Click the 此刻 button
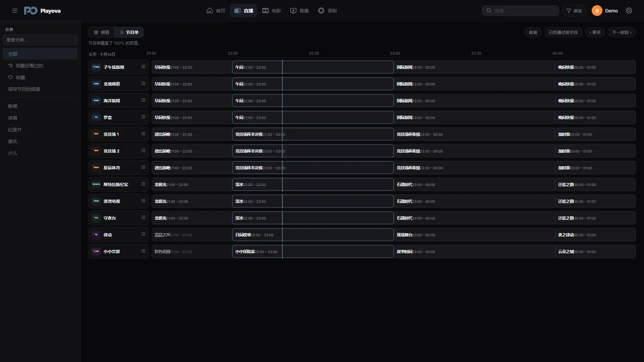The image size is (644, 362). [533, 32]
